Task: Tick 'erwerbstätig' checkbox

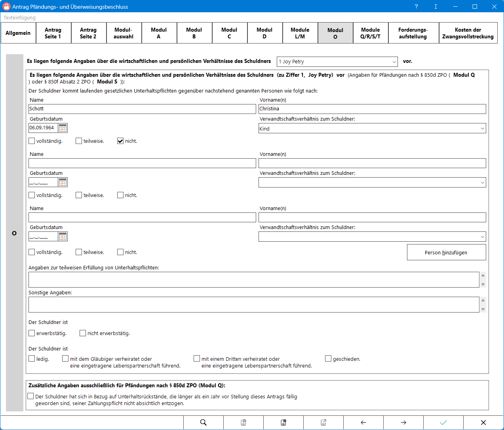Action: [x=32, y=333]
